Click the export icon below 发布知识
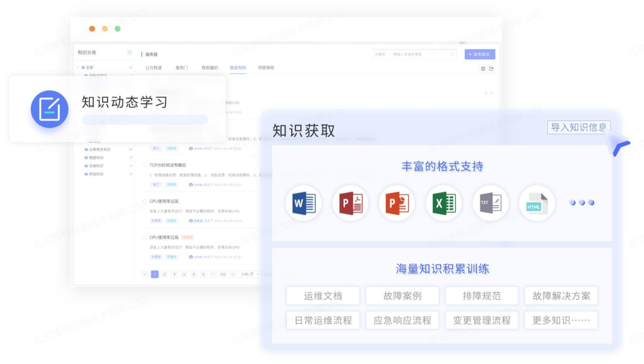The height and width of the screenshot is (364, 644). (x=491, y=69)
